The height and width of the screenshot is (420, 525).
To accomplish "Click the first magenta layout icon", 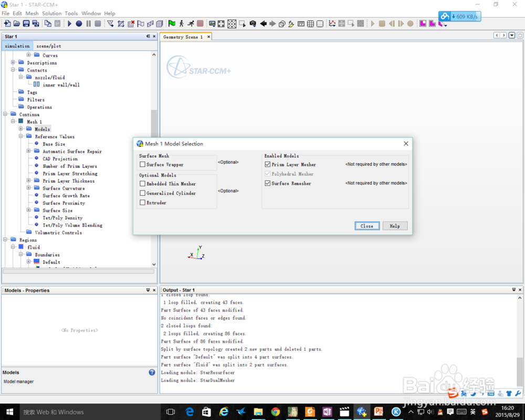I will (x=423, y=24).
